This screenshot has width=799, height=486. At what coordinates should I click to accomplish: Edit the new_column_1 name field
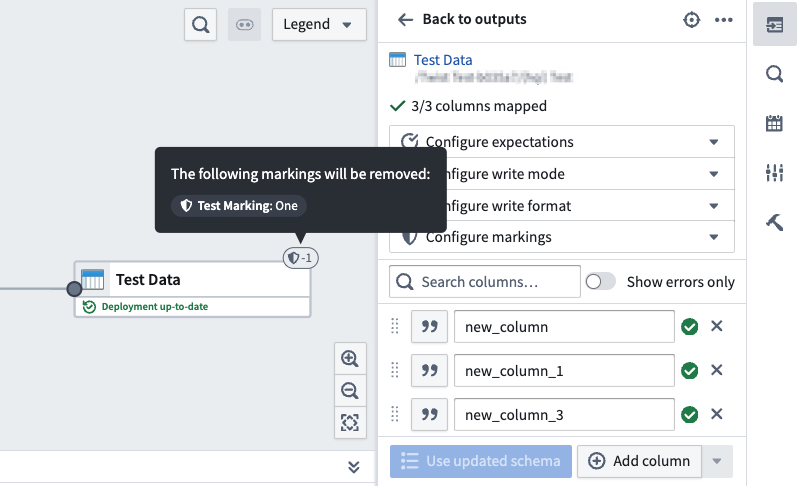(564, 370)
